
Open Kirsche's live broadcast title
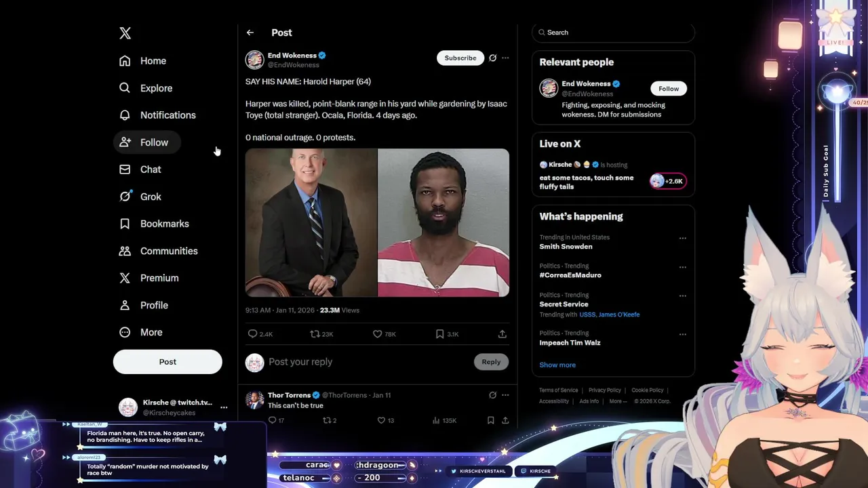[x=587, y=182]
